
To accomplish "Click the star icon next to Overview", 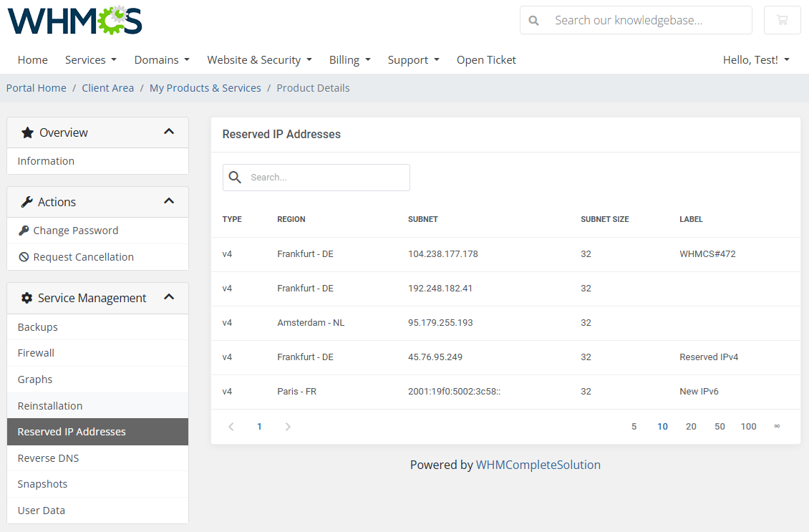I will [28, 132].
